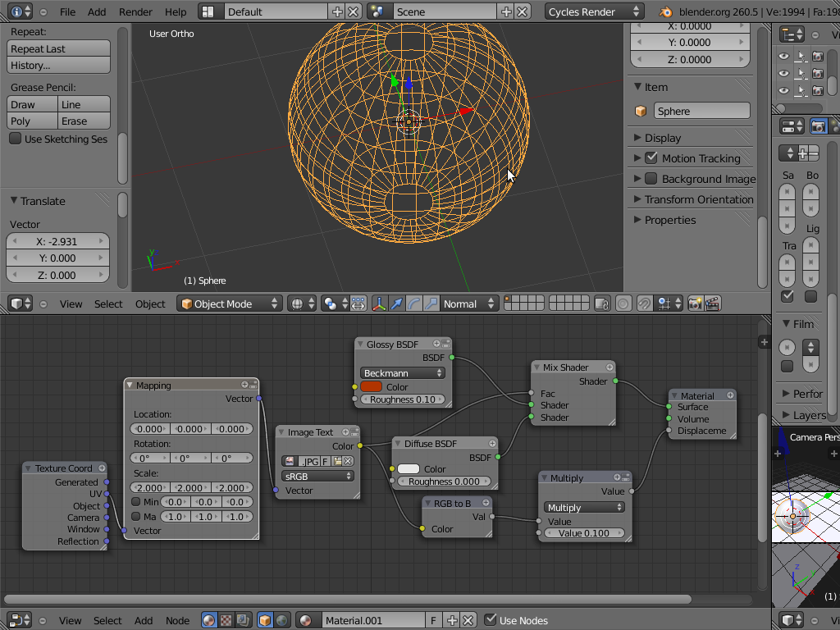Click the grease pencil Erase button
Screen dimensions: 840x630
coord(84,121)
